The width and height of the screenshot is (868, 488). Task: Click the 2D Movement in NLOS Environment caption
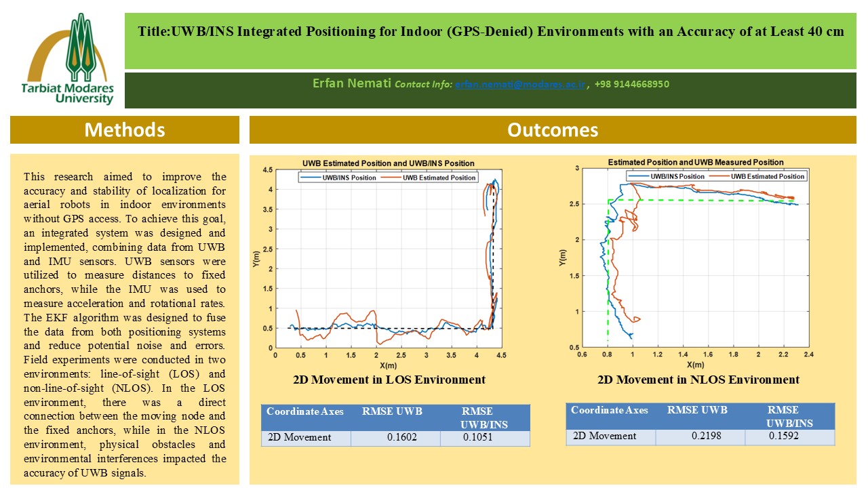(698, 380)
